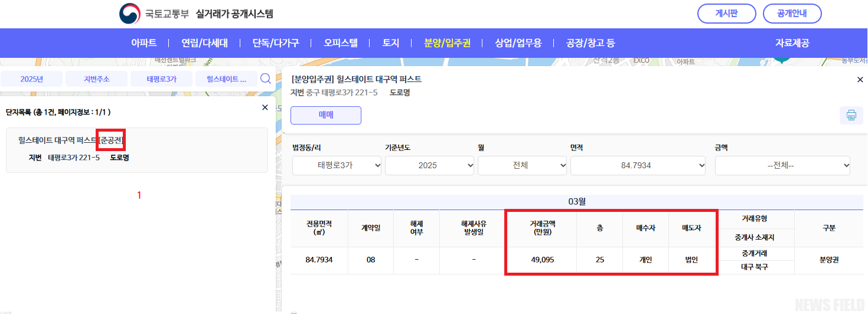Expand the 면적 84.7934 dropdown
The width and height of the screenshot is (868, 314).
638,165
